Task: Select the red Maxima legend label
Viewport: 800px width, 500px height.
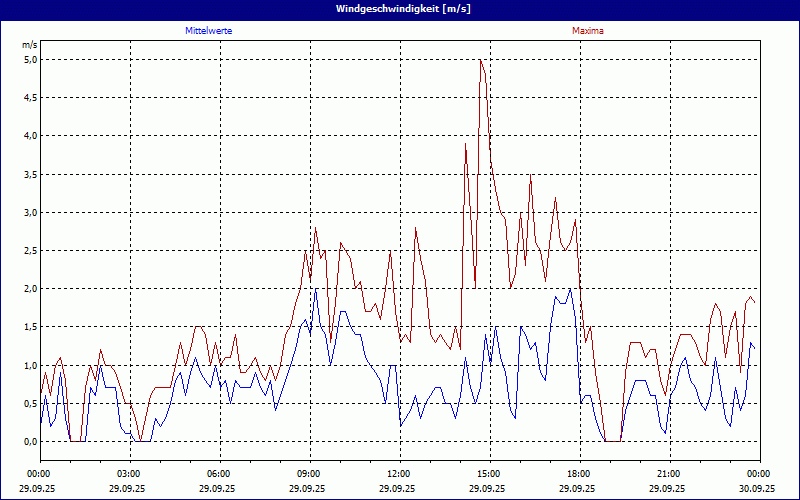Action: [587, 31]
